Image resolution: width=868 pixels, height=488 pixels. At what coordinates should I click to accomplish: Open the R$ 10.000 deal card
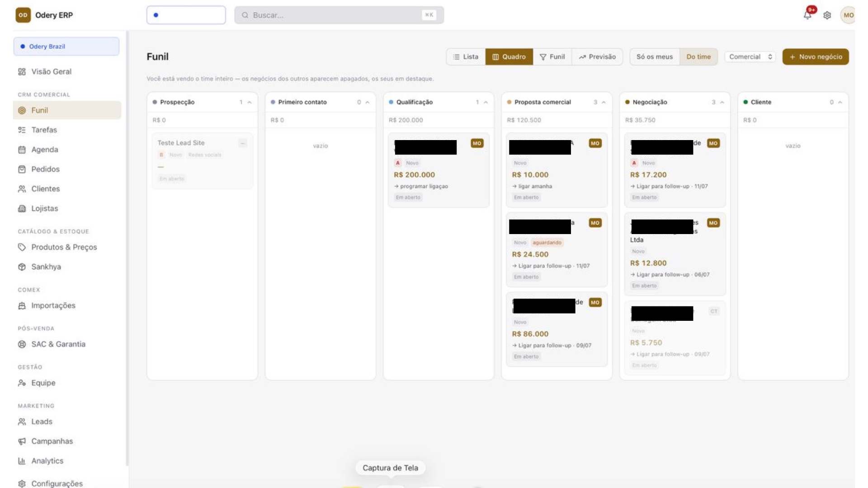557,170
